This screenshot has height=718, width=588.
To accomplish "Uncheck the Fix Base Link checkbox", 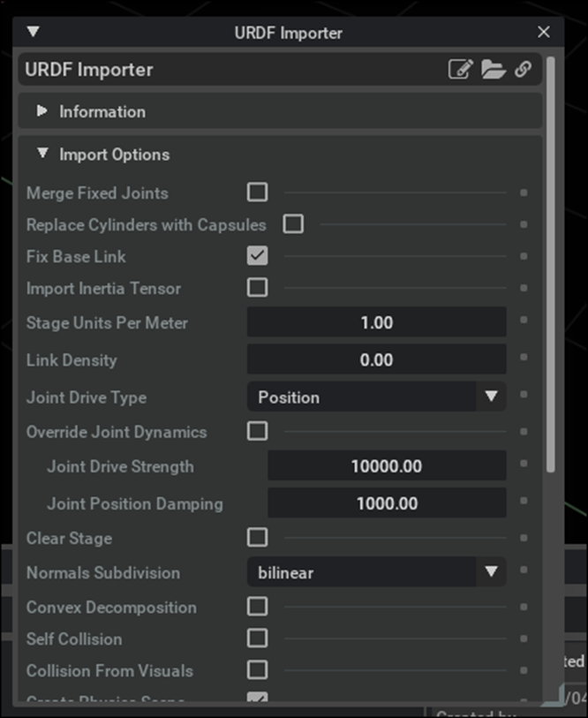I will point(257,256).
